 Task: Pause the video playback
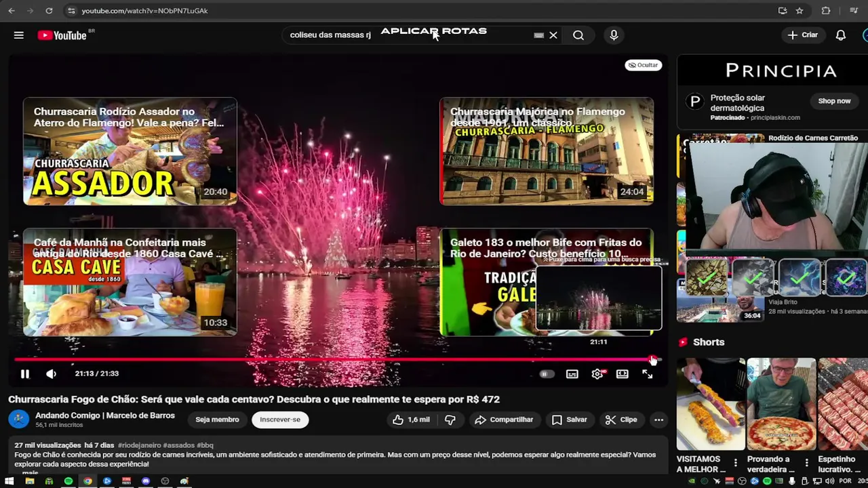(x=24, y=374)
